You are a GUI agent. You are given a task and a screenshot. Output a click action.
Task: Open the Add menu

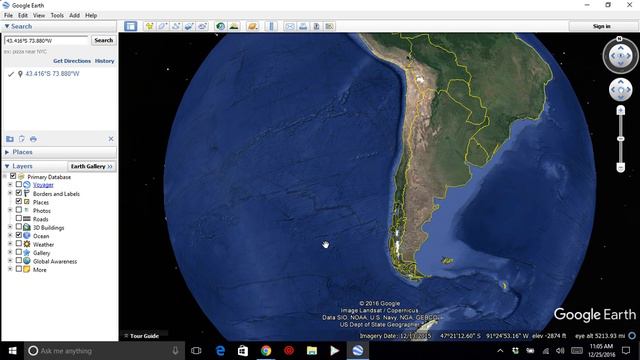pyautogui.click(x=74, y=15)
